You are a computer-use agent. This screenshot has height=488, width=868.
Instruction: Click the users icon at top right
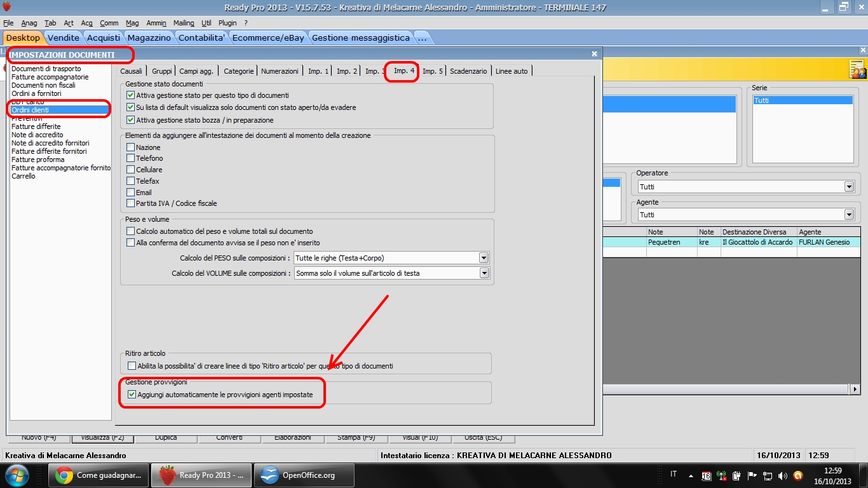click(x=857, y=69)
